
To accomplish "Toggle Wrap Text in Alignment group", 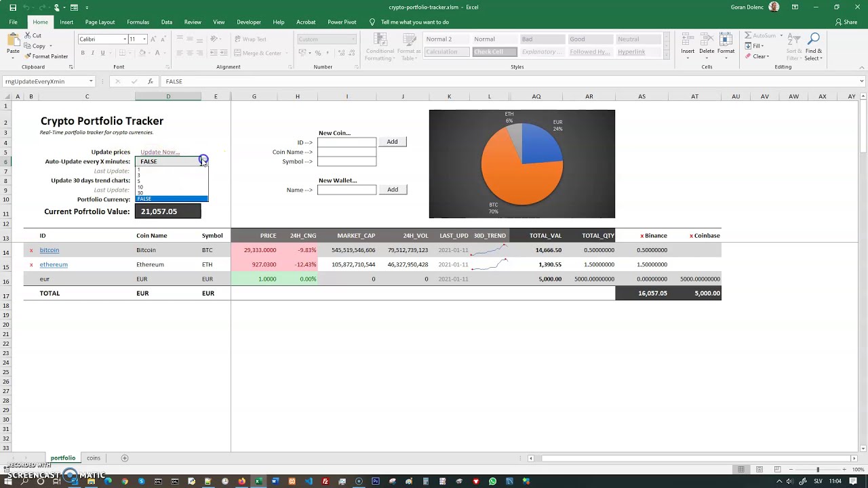I will (x=251, y=39).
